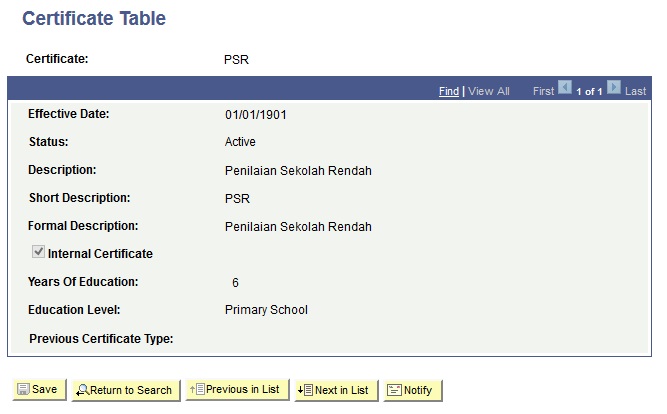Screen dimensions: 667x414
Task: Click the Notify button
Action: point(413,390)
